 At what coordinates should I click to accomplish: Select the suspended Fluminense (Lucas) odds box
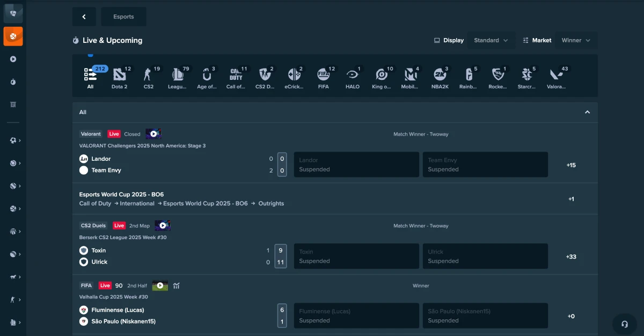pos(356,316)
